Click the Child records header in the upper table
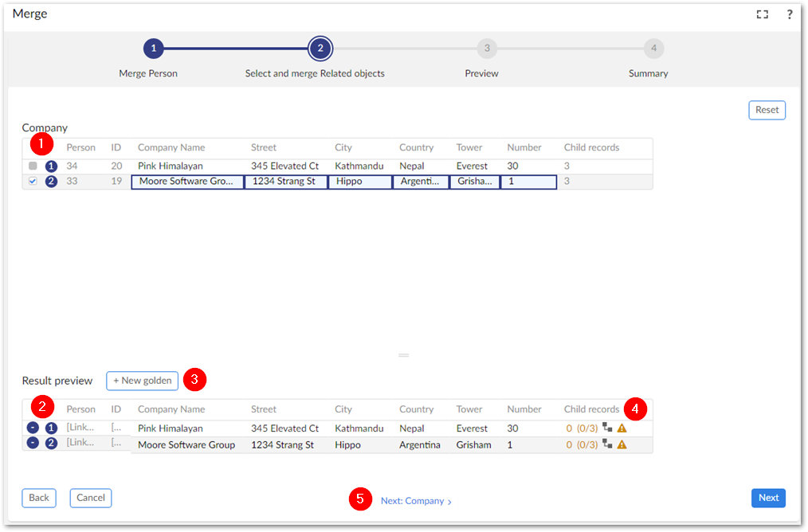 point(591,147)
